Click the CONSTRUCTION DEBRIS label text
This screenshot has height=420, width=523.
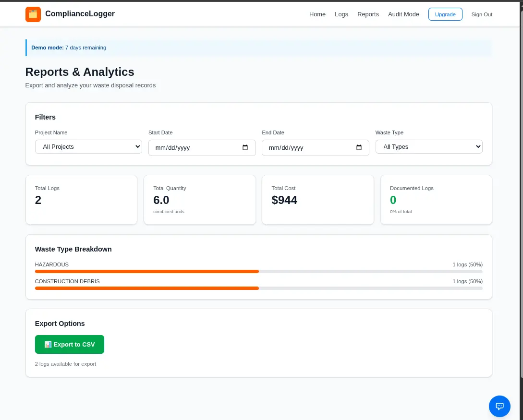coord(67,281)
